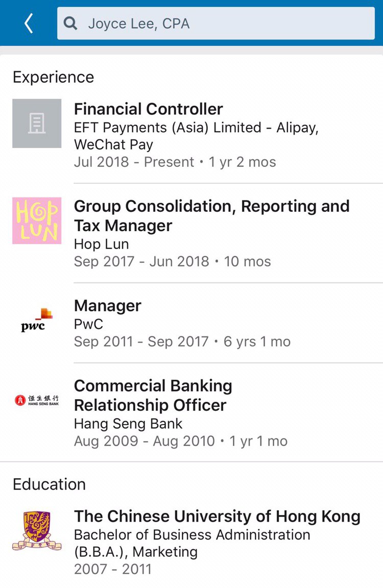Open The Chinese University of Hong Kong

click(217, 516)
